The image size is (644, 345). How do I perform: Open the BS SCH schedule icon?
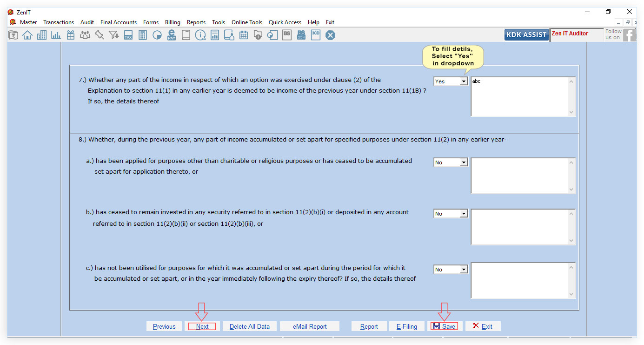click(x=301, y=35)
